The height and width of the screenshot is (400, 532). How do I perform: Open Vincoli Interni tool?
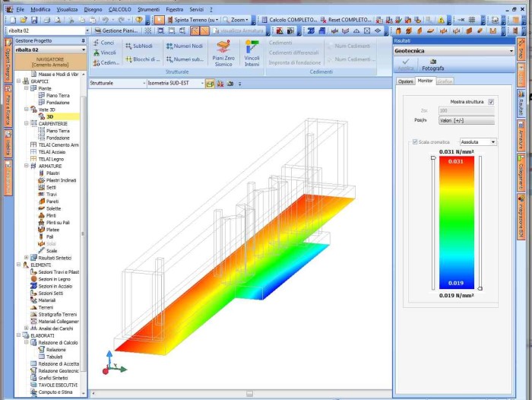(252, 53)
